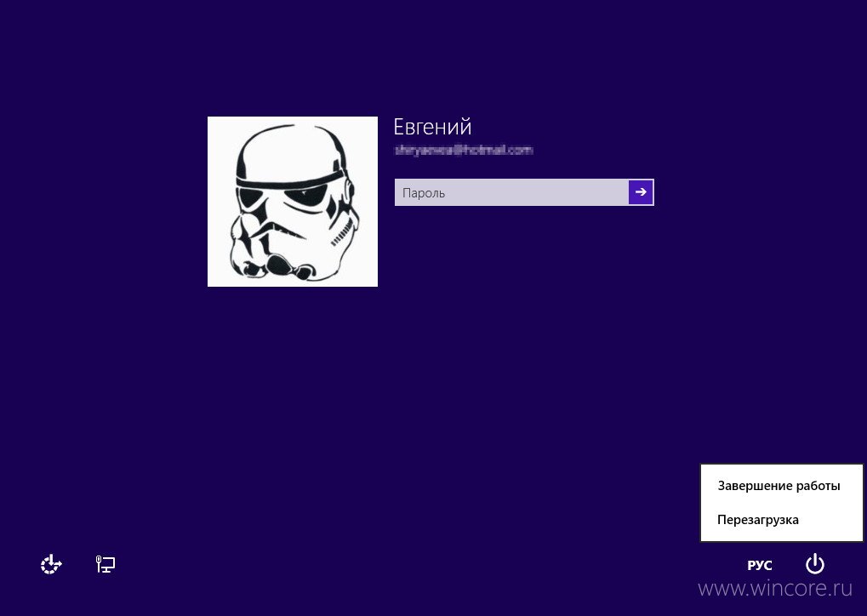Focus the Пароль password field
The width and height of the screenshot is (867, 616).
(511, 192)
